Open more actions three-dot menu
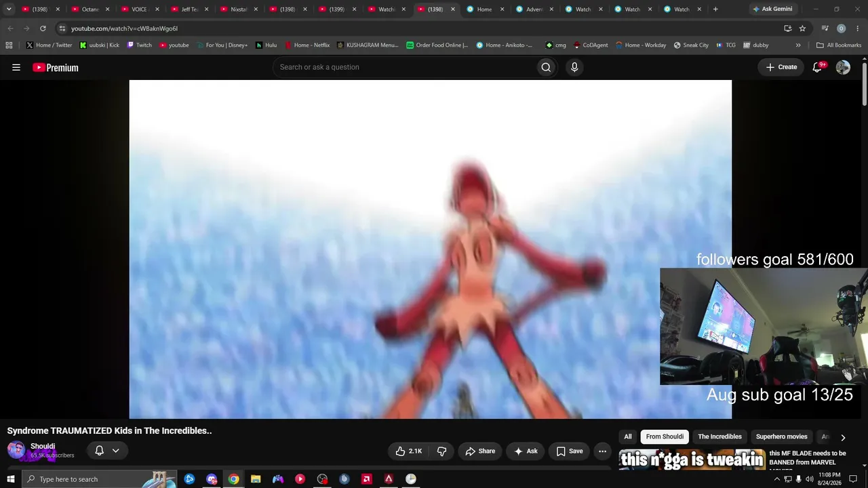The width and height of the screenshot is (868, 488). pos(602,451)
